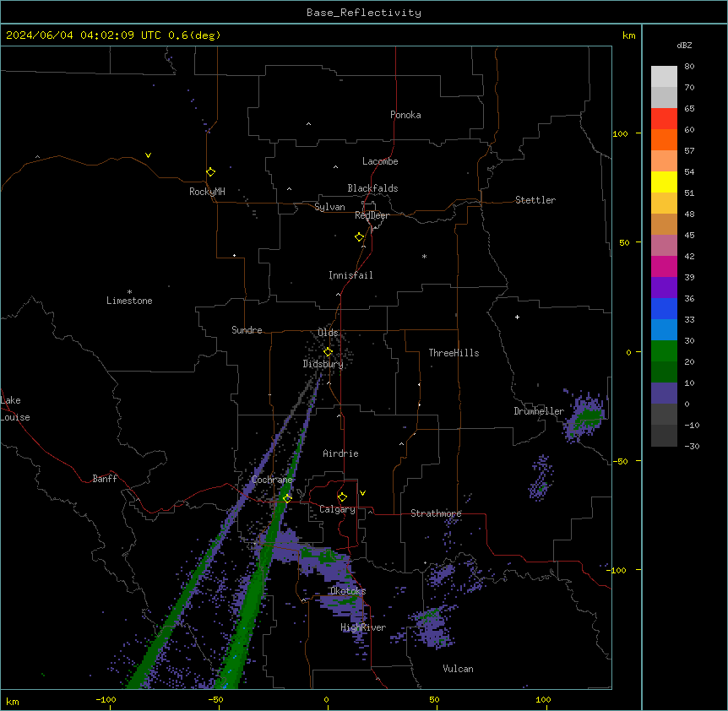The width and height of the screenshot is (728, 711).
Task: Pick the orange 57-60 dBZ legend swatch
Action: click(x=664, y=139)
